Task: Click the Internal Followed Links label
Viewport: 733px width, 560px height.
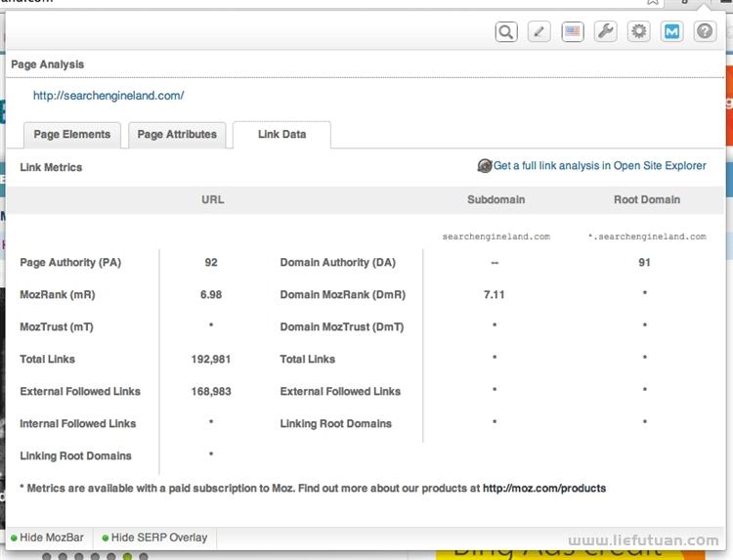Action: point(78,423)
